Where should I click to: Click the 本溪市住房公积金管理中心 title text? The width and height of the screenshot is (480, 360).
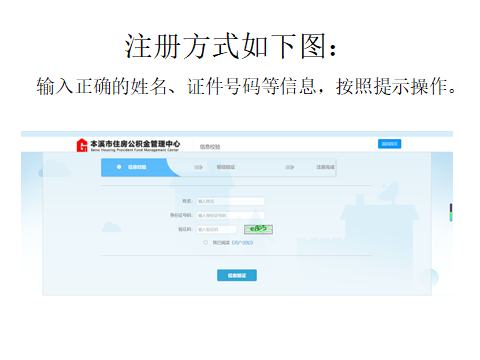click(135, 144)
